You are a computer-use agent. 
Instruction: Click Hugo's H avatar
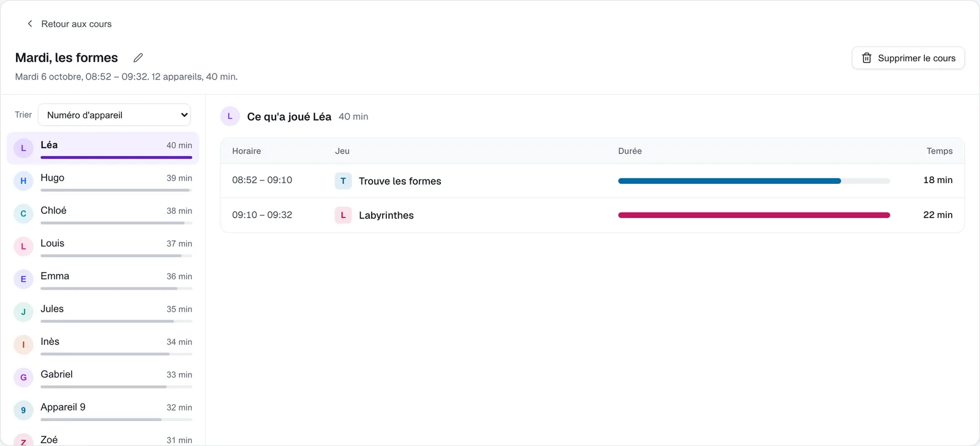click(x=23, y=181)
